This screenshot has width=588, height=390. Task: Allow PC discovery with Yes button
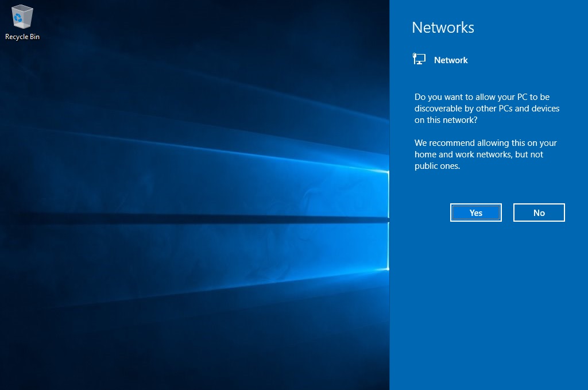tap(476, 213)
